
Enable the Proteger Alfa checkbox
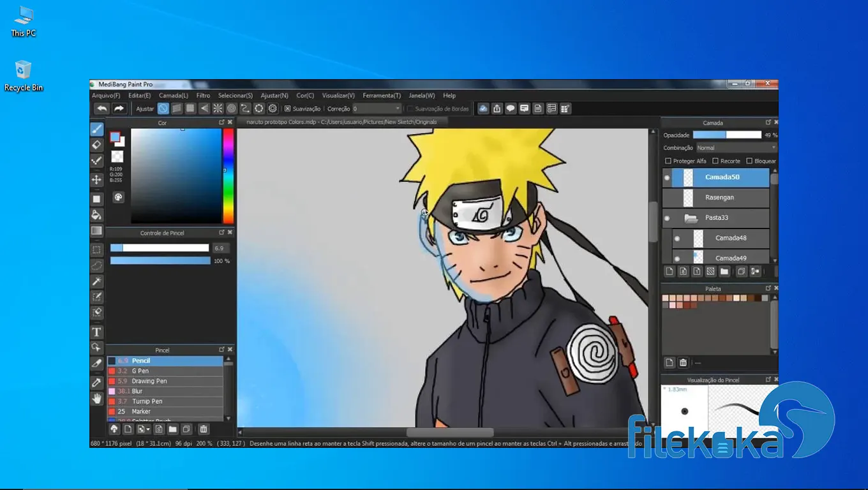click(668, 161)
